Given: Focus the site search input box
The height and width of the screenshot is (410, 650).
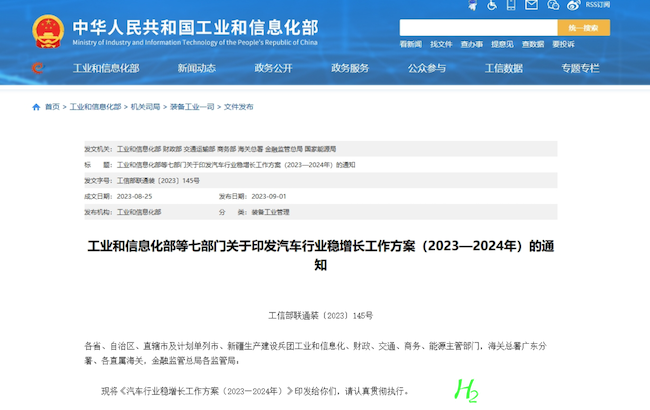Looking at the screenshot, I should pos(478,28).
